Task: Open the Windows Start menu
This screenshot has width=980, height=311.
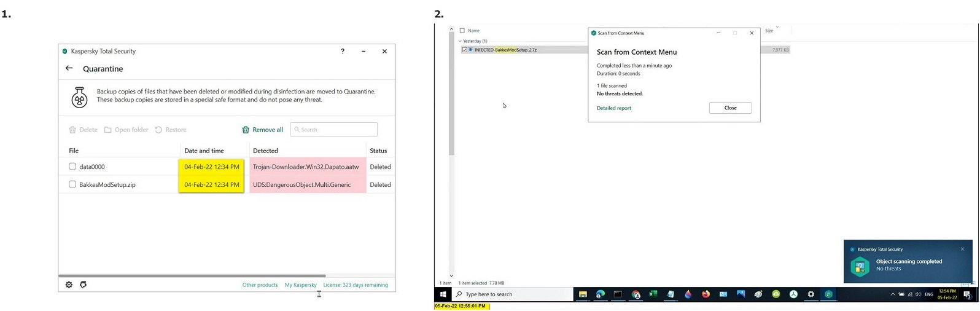Action: point(443,294)
